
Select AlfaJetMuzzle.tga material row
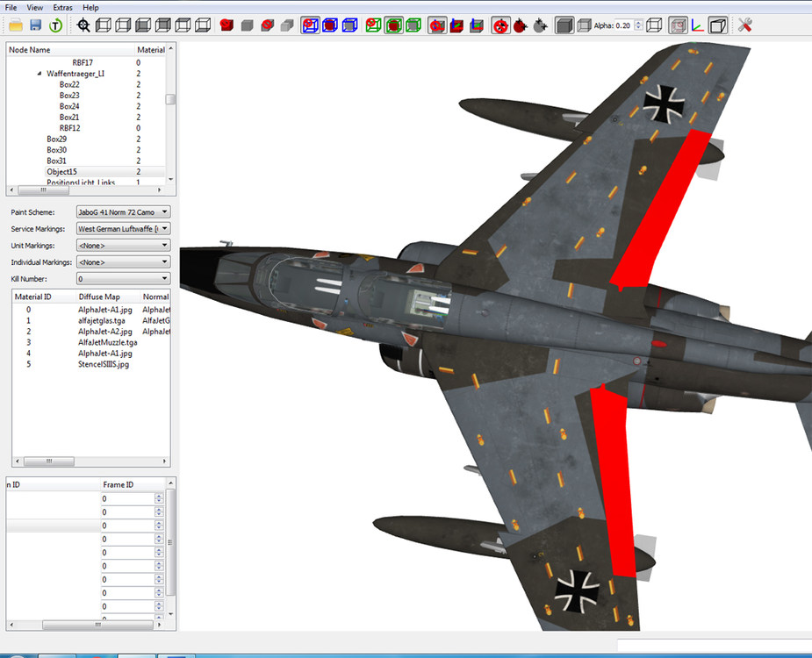pos(90,342)
